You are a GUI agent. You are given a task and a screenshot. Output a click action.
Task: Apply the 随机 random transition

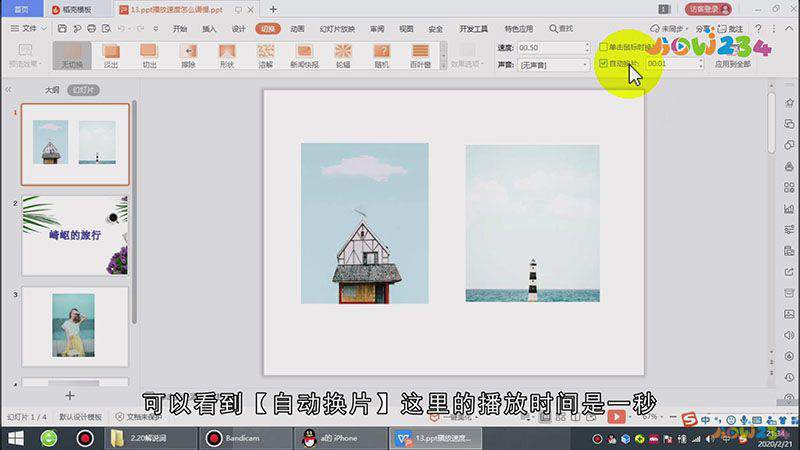(382, 55)
